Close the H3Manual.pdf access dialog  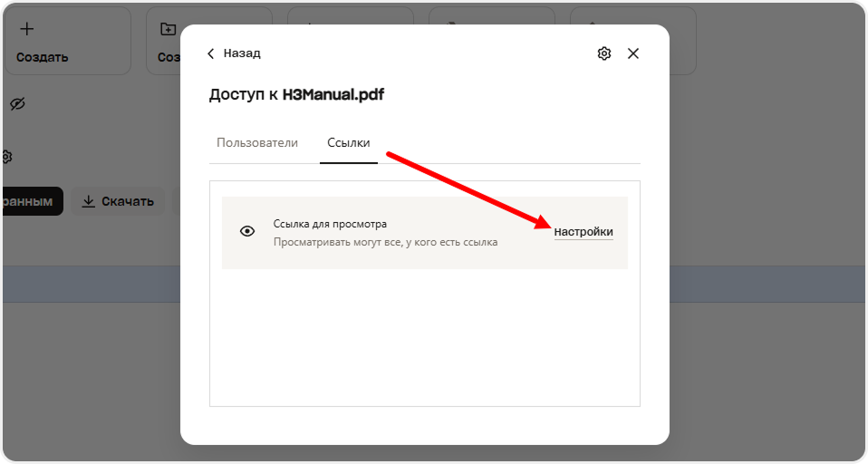tap(633, 53)
